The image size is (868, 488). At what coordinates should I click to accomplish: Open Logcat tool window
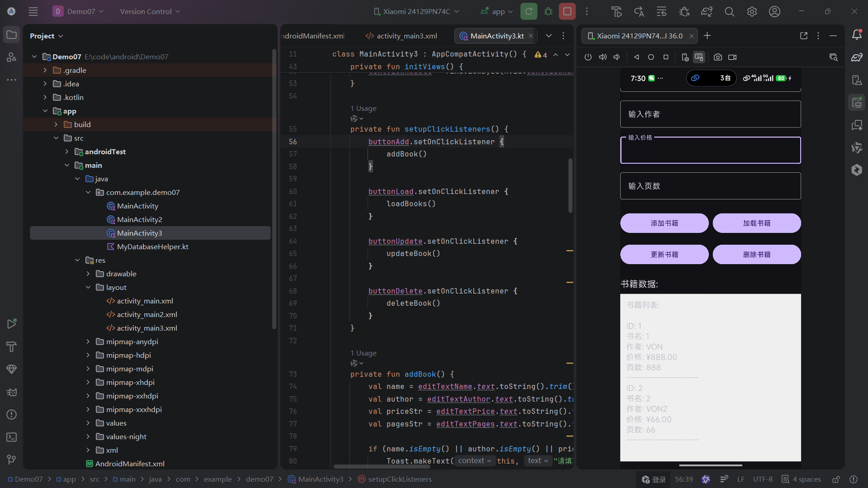pyautogui.click(x=12, y=392)
